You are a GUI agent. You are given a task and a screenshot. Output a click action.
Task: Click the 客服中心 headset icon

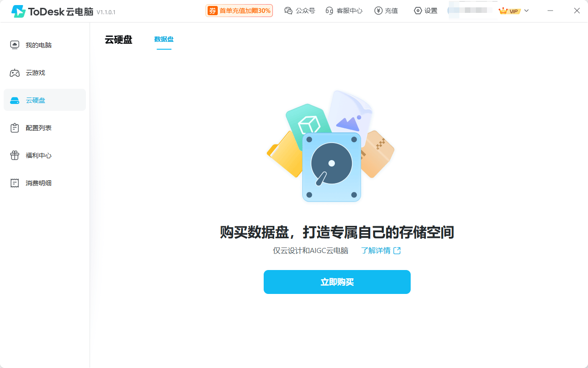click(x=329, y=11)
